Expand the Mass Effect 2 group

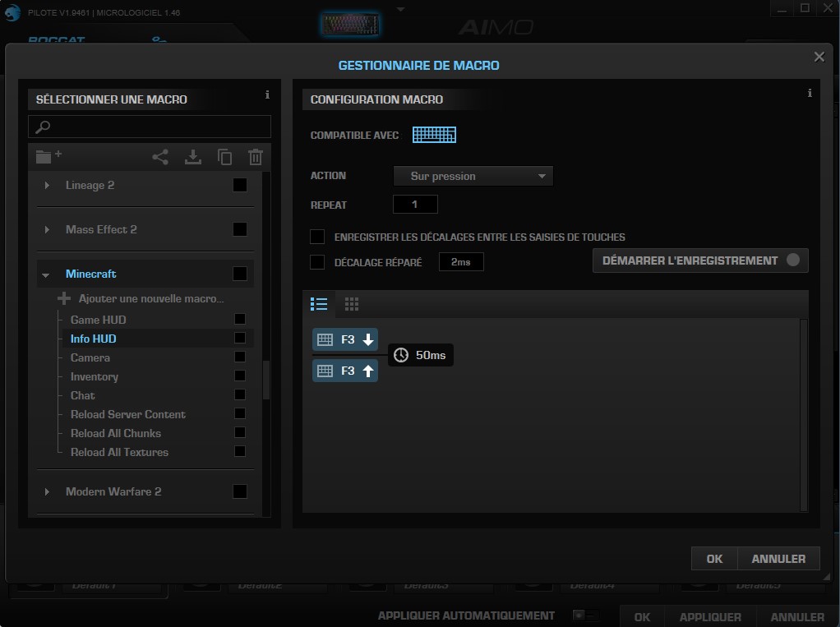[47, 229]
